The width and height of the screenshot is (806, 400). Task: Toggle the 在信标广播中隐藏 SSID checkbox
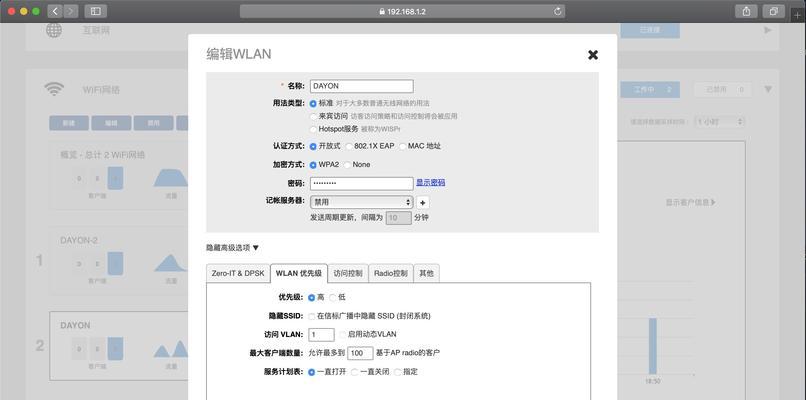coord(312,317)
